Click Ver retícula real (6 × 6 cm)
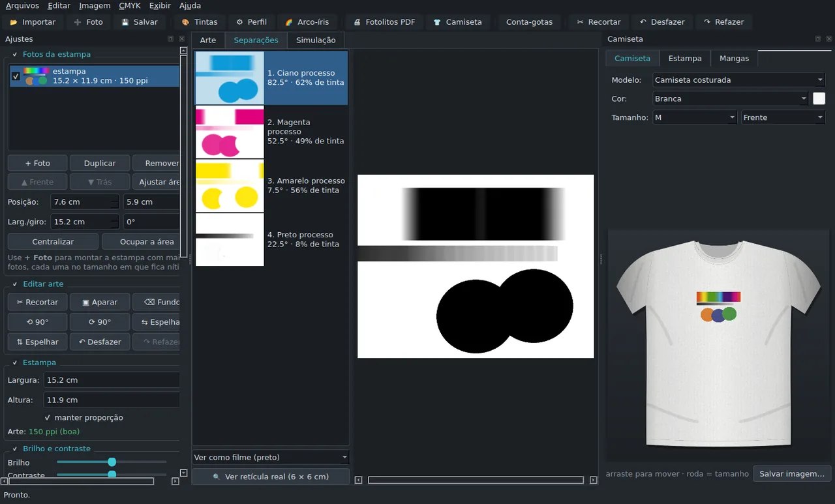The width and height of the screenshot is (835, 504). pyautogui.click(x=271, y=477)
